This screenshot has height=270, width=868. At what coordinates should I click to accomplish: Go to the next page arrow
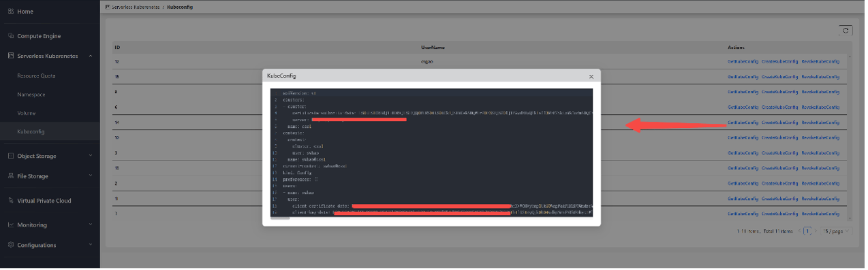click(816, 232)
